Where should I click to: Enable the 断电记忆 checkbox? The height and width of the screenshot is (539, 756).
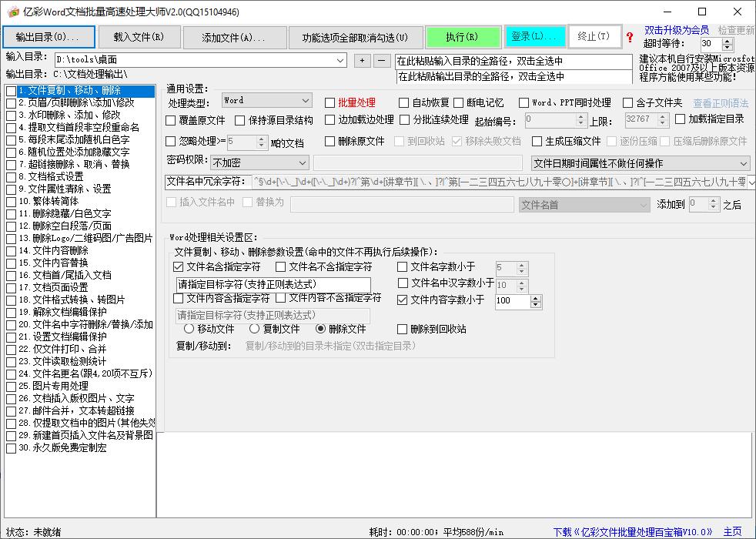pos(459,102)
